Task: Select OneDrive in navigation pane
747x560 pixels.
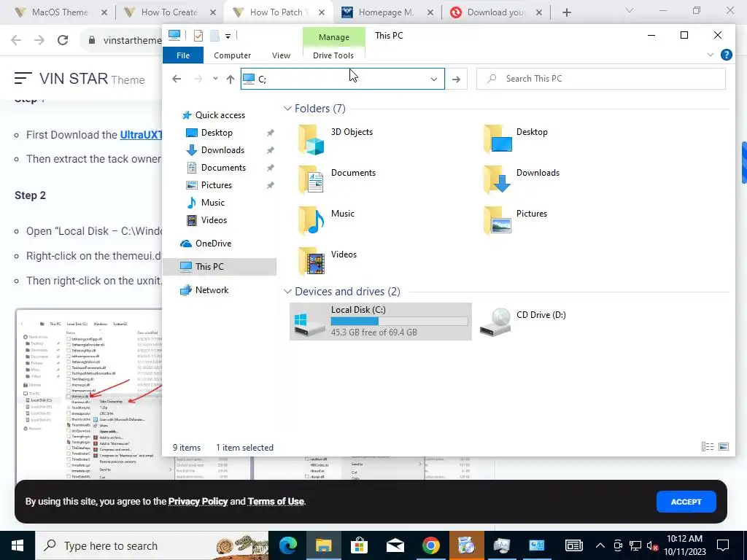Action: coord(206,244)
